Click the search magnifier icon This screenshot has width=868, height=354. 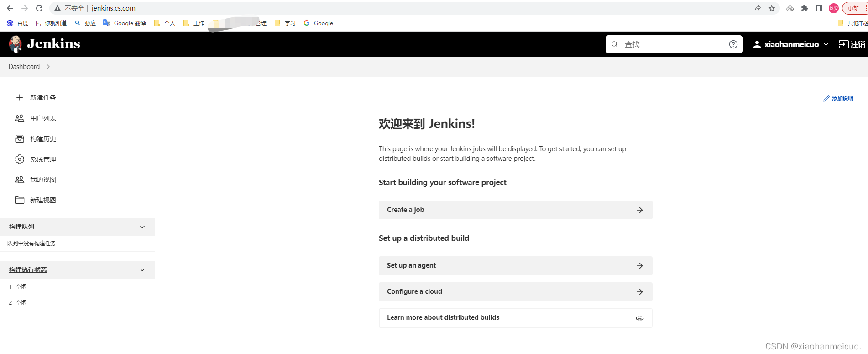(x=615, y=44)
